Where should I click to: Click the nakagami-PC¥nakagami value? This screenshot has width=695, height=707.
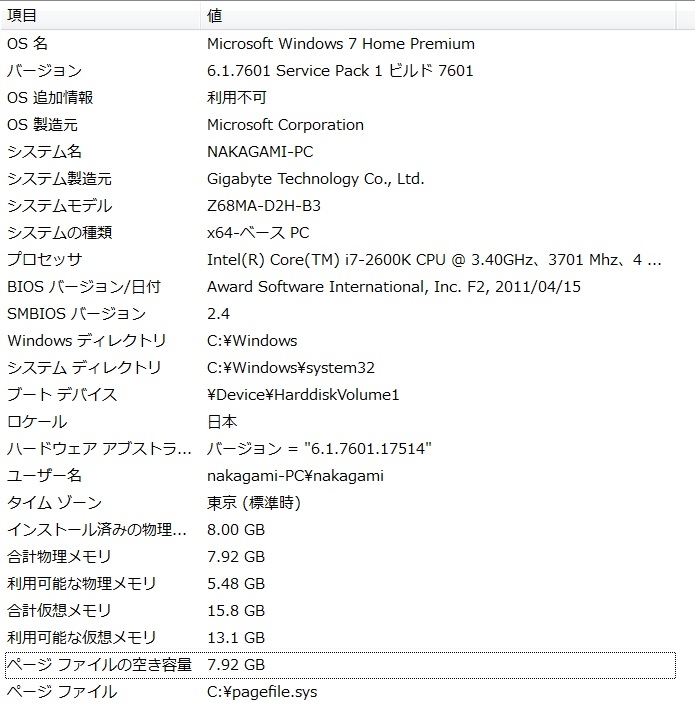coord(295,476)
